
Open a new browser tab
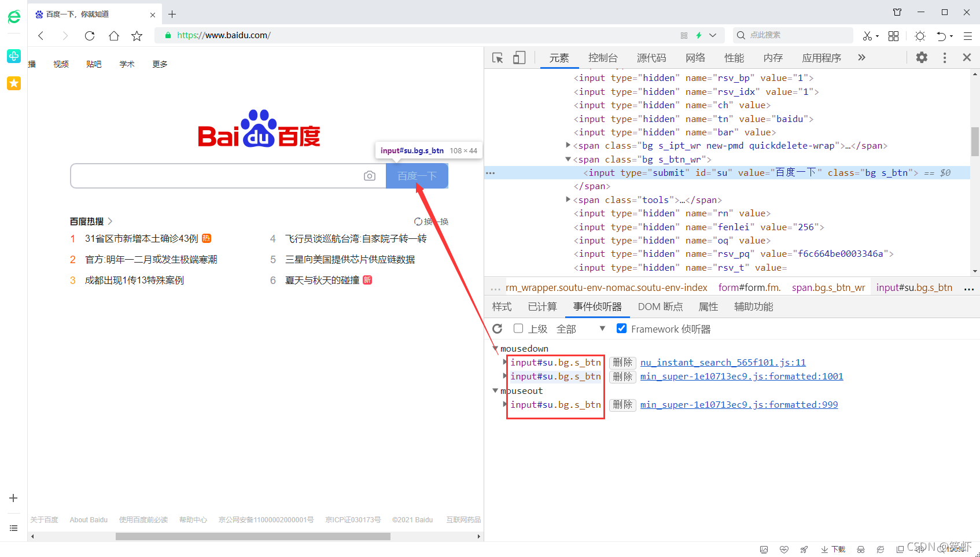[172, 14]
